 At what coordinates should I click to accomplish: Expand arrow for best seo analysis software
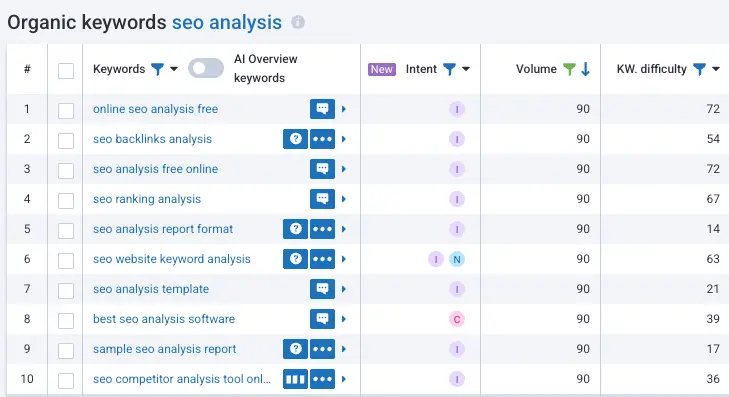344,319
